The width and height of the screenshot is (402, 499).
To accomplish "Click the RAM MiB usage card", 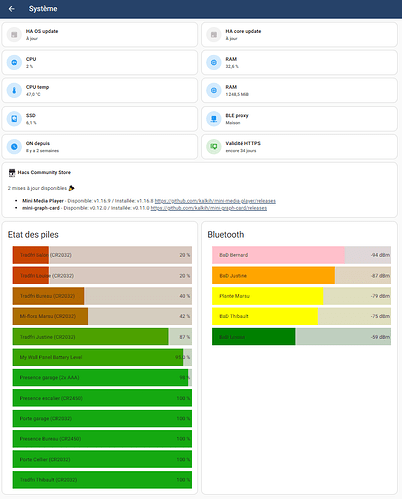I will click(299, 90).
